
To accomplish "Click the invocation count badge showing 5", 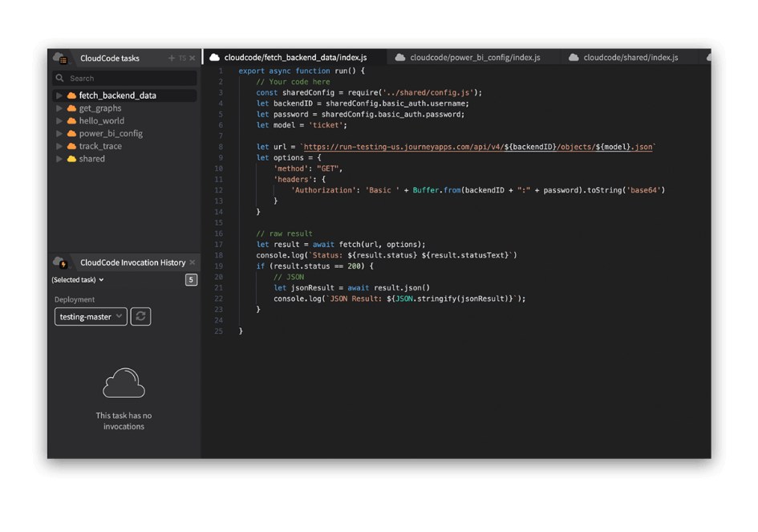I will [191, 280].
